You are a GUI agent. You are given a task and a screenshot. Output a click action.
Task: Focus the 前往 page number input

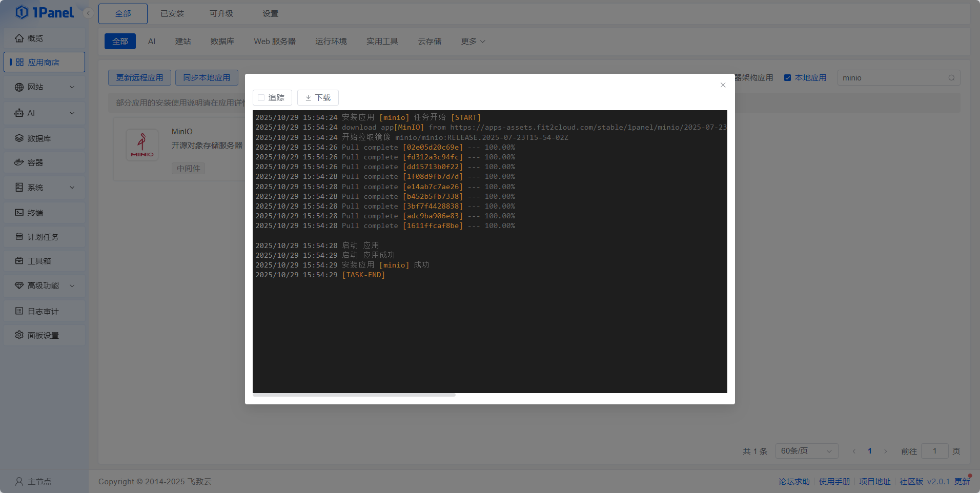(x=935, y=451)
